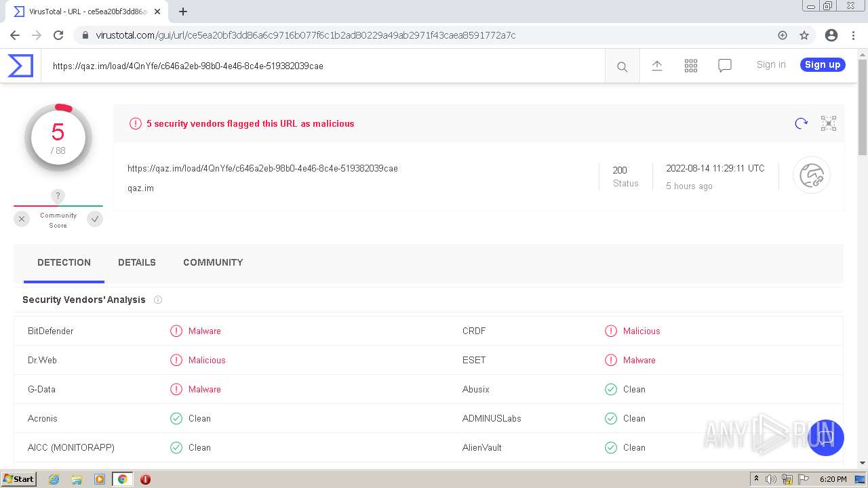Click the scanned URL in the summary card
Screen dimensions: 868x488
pyautogui.click(x=262, y=169)
